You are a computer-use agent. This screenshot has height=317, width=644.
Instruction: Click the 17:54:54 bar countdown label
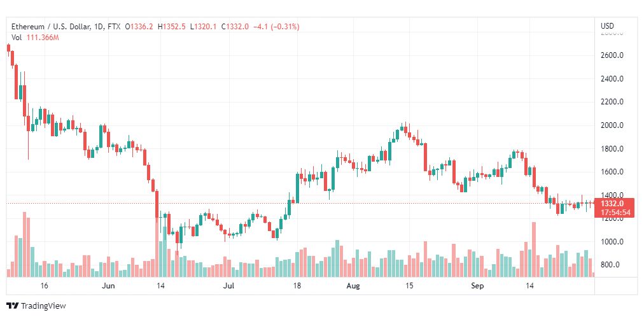(615, 213)
